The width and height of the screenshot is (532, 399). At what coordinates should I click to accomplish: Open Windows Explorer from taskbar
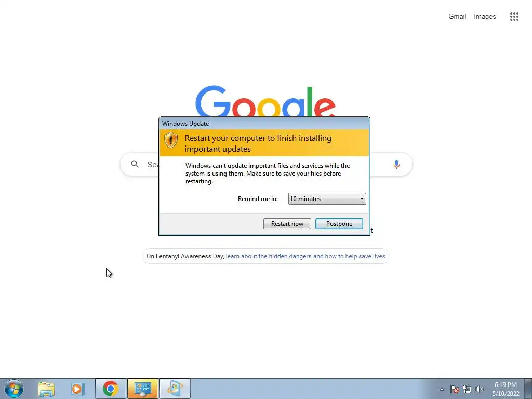coord(46,389)
